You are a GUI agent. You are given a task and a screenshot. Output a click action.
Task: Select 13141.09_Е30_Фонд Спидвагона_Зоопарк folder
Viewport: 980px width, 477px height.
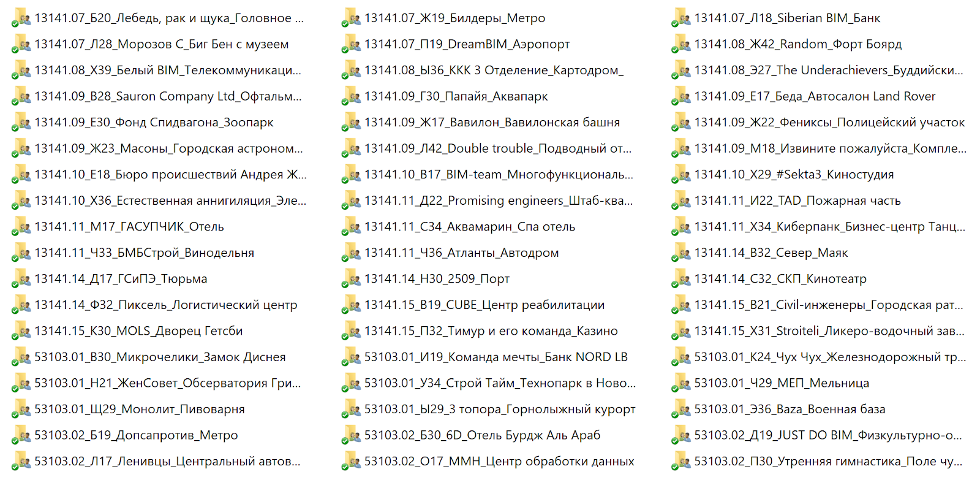(154, 123)
